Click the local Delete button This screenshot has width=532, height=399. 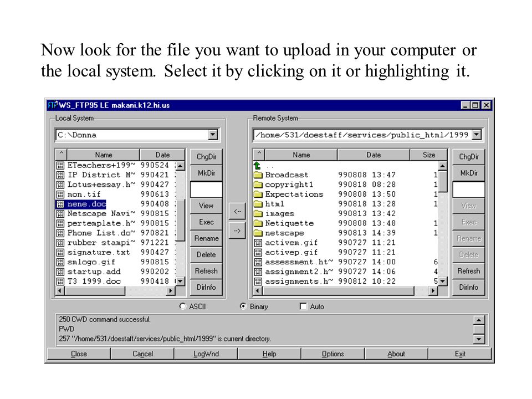click(206, 254)
